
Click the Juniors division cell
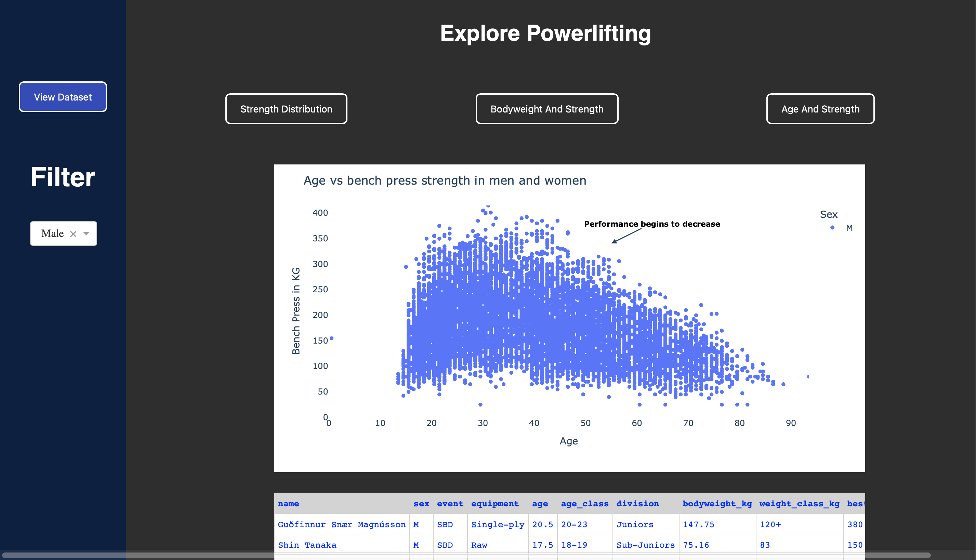click(635, 524)
